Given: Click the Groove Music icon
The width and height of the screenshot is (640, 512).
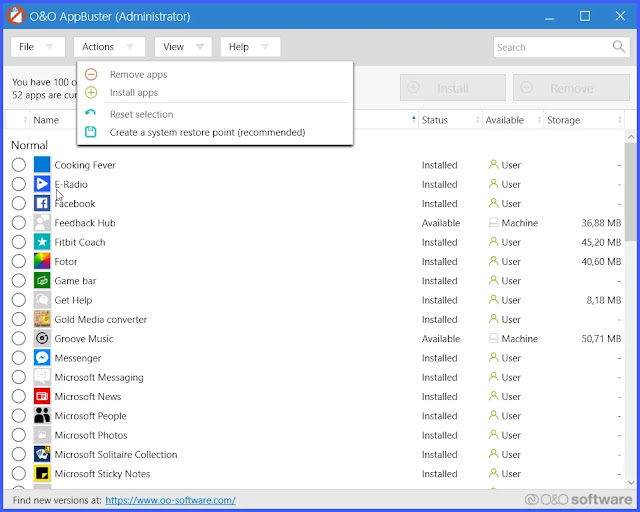Looking at the screenshot, I should pyautogui.click(x=42, y=338).
